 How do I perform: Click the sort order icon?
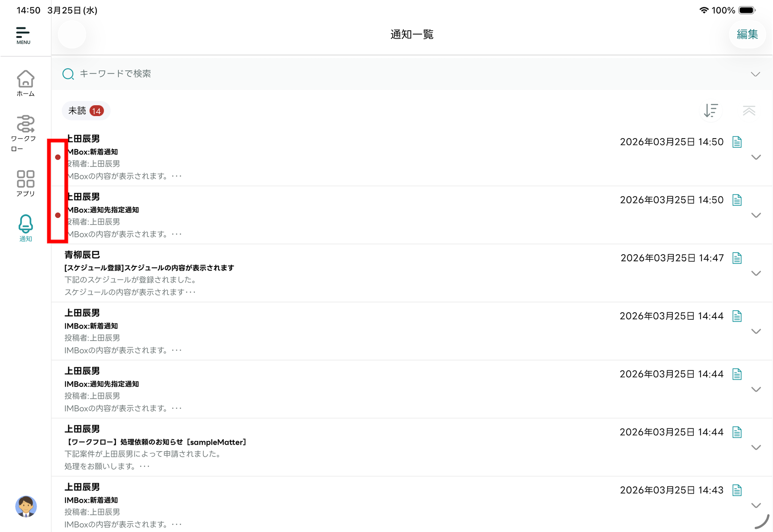pos(710,111)
